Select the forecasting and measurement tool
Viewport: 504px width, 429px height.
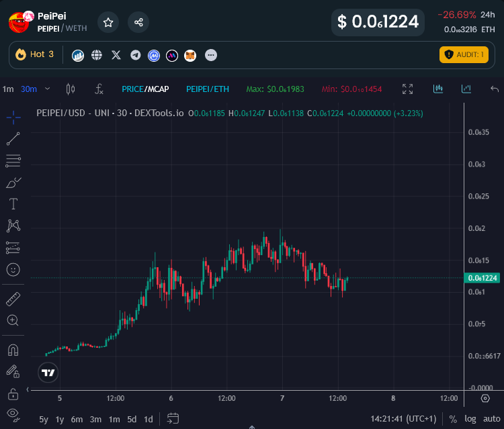click(x=13, y=248)
